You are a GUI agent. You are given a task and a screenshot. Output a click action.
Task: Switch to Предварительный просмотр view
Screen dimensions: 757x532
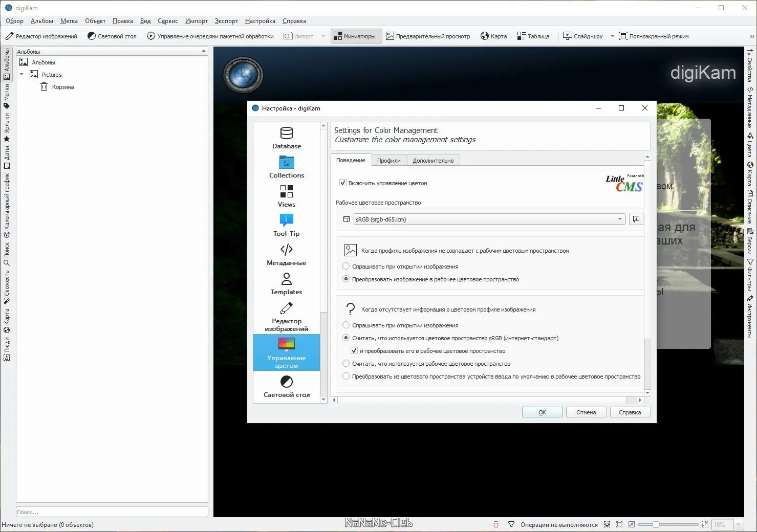point(428,36)
